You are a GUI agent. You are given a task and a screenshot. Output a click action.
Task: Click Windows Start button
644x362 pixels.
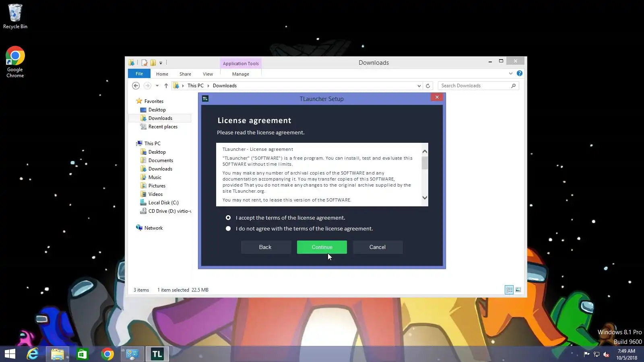[10, 354]
